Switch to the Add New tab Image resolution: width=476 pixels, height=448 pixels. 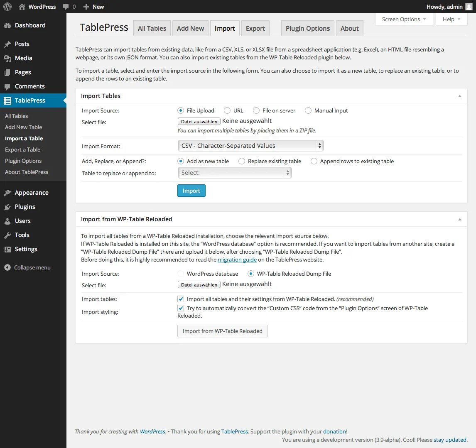[x=190, y=28]
